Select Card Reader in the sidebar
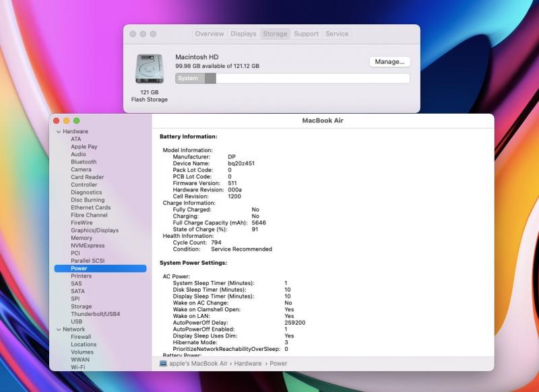This screenshot has height=392, width=539. [x=88, y=177]
